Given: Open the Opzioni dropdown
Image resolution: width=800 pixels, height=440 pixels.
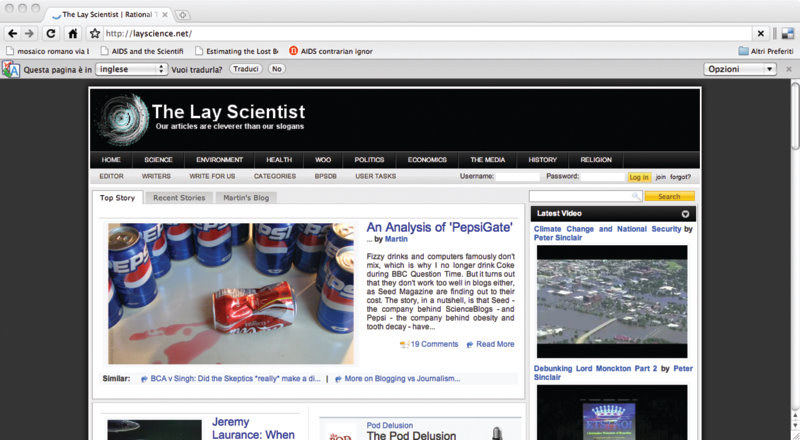Looking at the screenshot, I should 740,69.
